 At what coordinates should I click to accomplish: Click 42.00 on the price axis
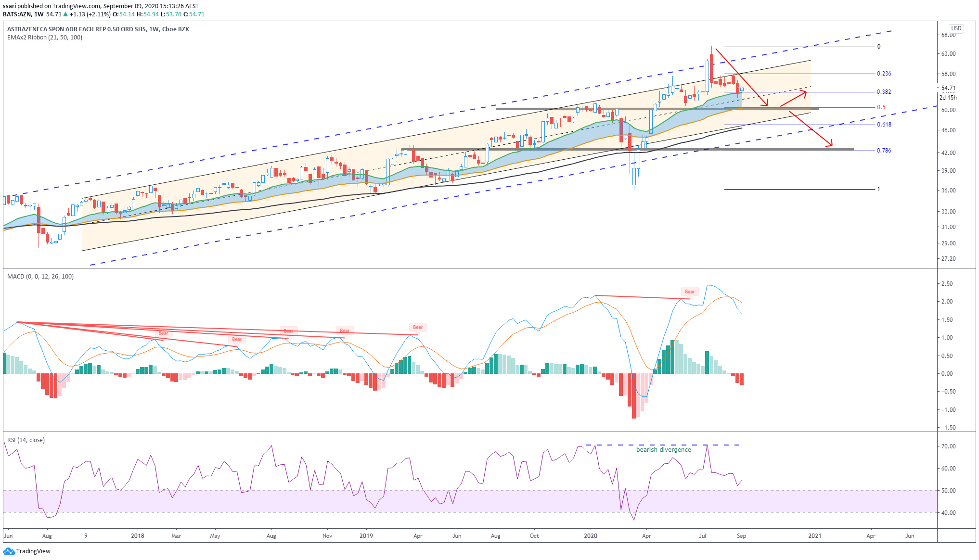[948, 153]
